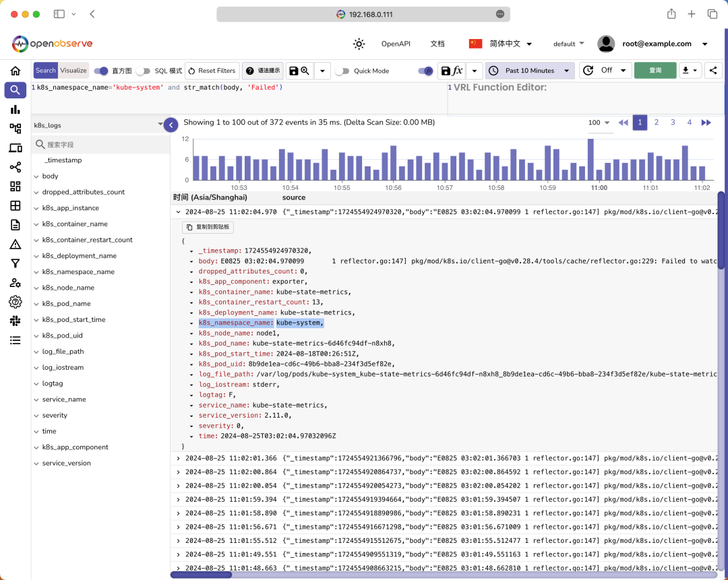Open the OpenAPI menu link
The width and height of the screenshot is (728, 580).
(x=396, y=44)
